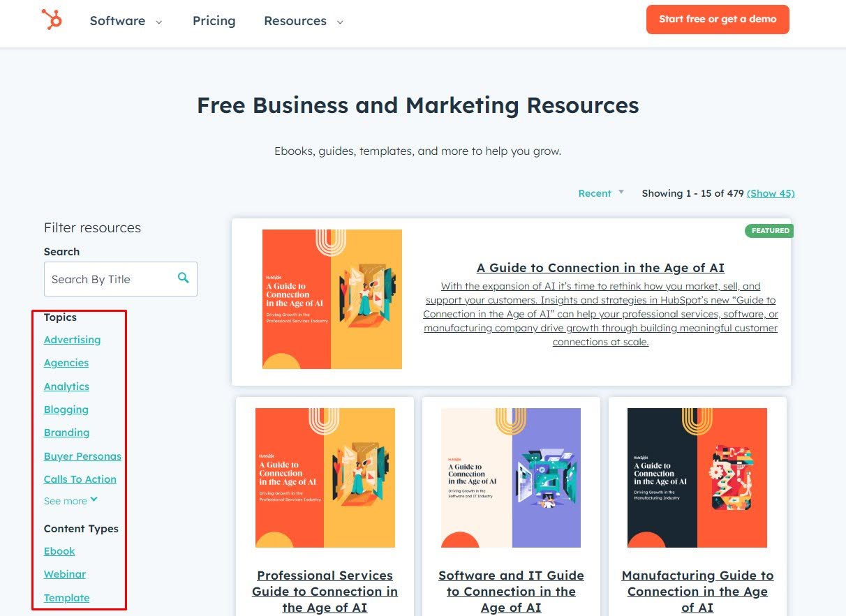The height and width of the screenshot is (616, 846).
Task: Open "A Guide to Connection in the Age of AI"
Action: (x=600, y=267)
